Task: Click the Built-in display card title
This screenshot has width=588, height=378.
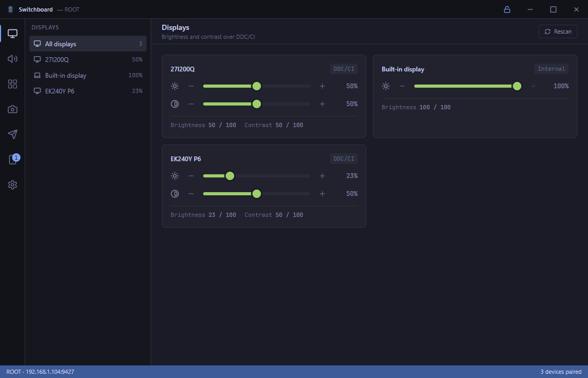Action: (x=403, y=69)
